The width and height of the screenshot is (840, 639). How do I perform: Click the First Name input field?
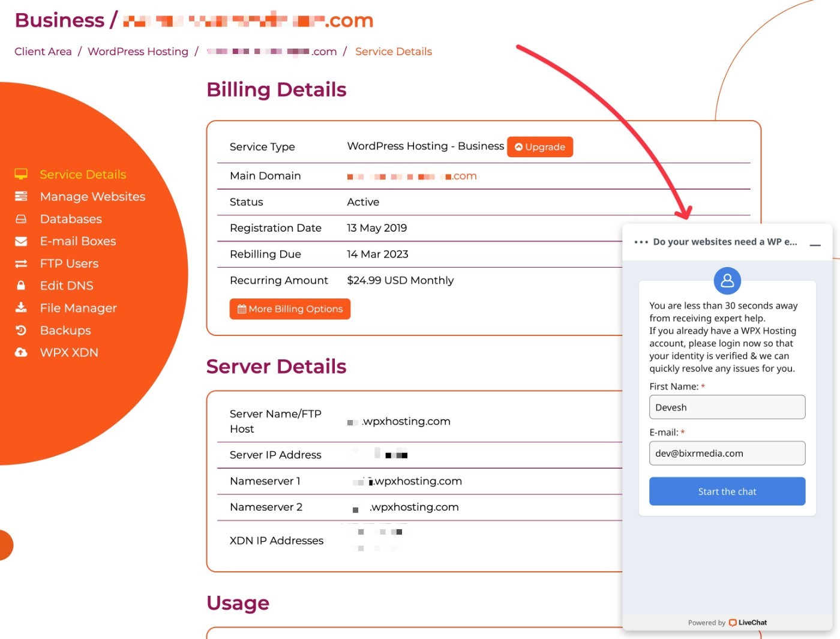(x=727, y=407)
